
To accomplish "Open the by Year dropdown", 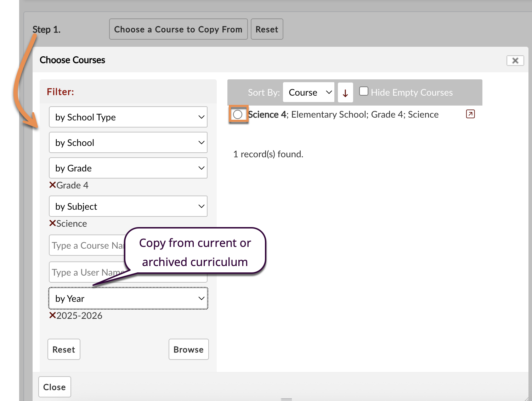I will (128, 299).
